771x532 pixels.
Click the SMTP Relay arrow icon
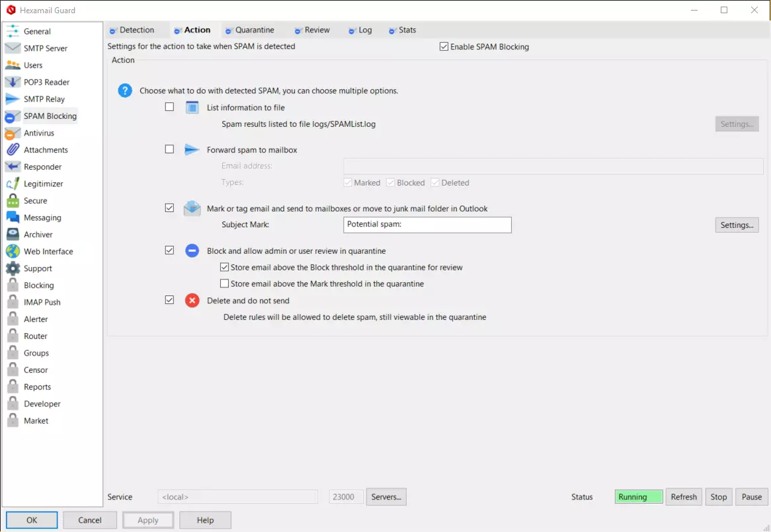pyautogui.click(x=13, y=99)
